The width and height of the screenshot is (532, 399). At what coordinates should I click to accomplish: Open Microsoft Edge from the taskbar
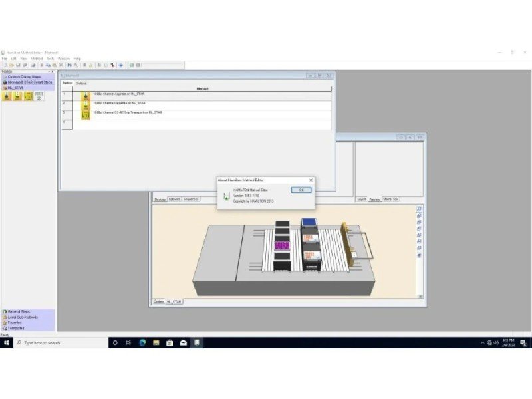pyautogui.click(x=142, y=342)
